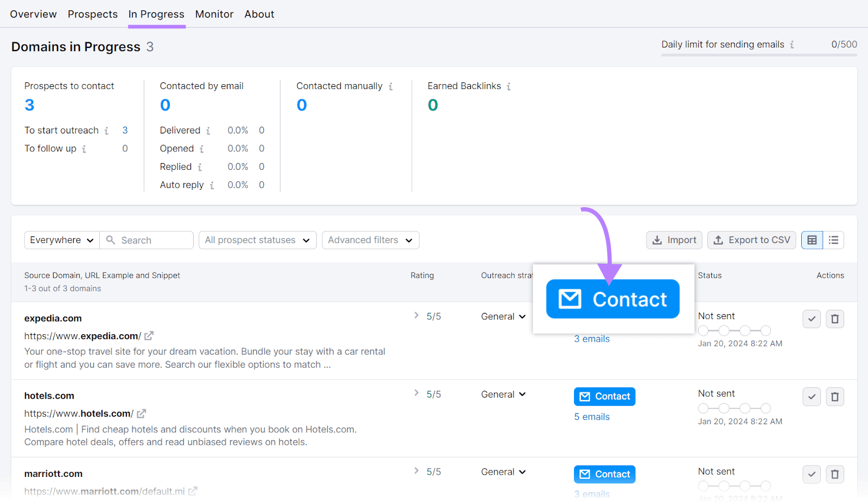Screen dimensions: 868x504
Task: Delete the marriott.com prospect with the trash icon
Action: pos(834,474)
